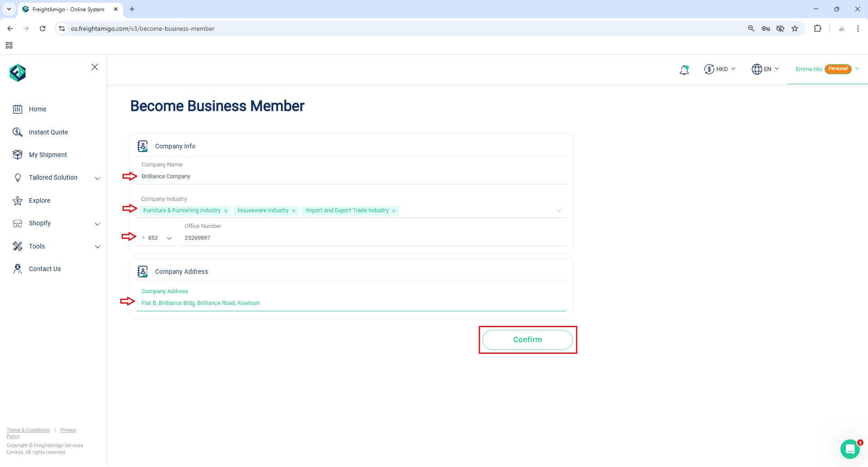The image size is (868, 467).
Task: Click the Company Address input field
Action: point(352,303)
